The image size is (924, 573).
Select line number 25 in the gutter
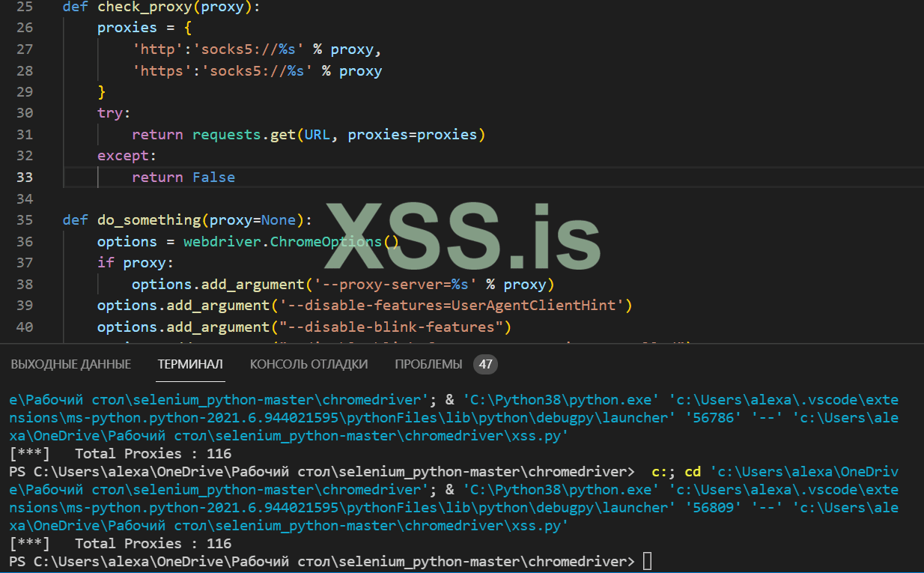pyautogui.click(x=25, y=7)
